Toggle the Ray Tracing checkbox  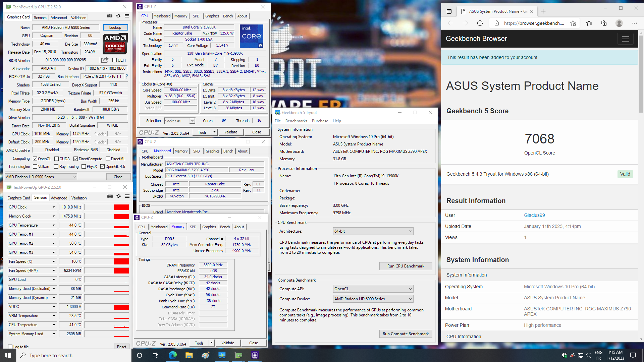click(56, 167)
